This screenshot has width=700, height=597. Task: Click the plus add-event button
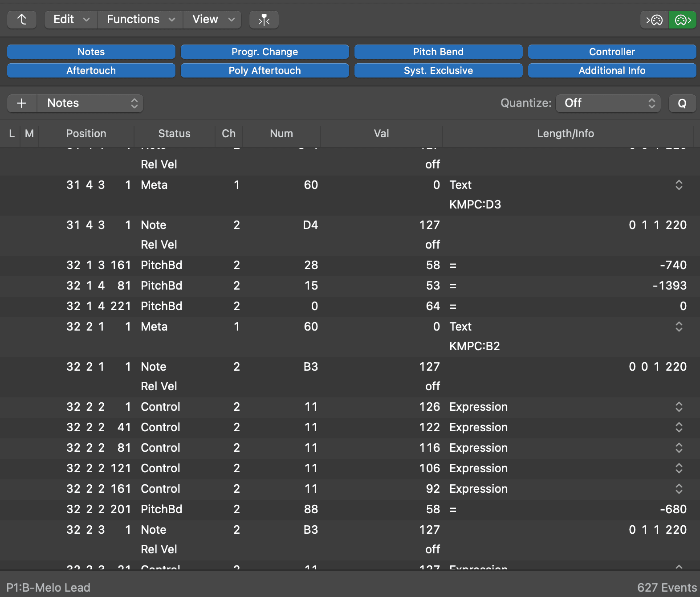point(22,103)
